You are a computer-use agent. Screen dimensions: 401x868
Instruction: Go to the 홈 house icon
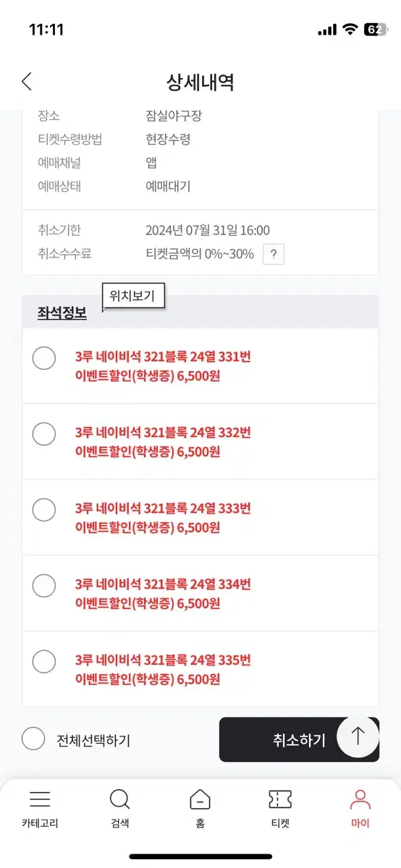[x=200, y=808]
